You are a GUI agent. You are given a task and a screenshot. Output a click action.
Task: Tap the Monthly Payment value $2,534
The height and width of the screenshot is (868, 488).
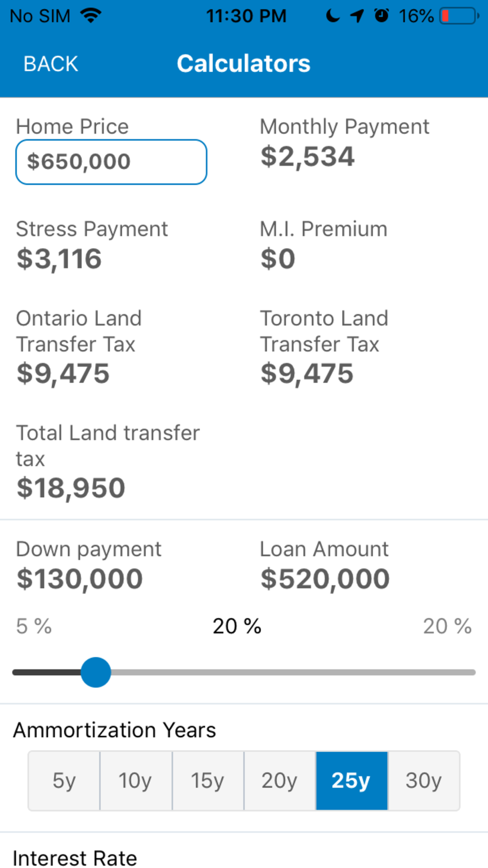pos(307,157)
